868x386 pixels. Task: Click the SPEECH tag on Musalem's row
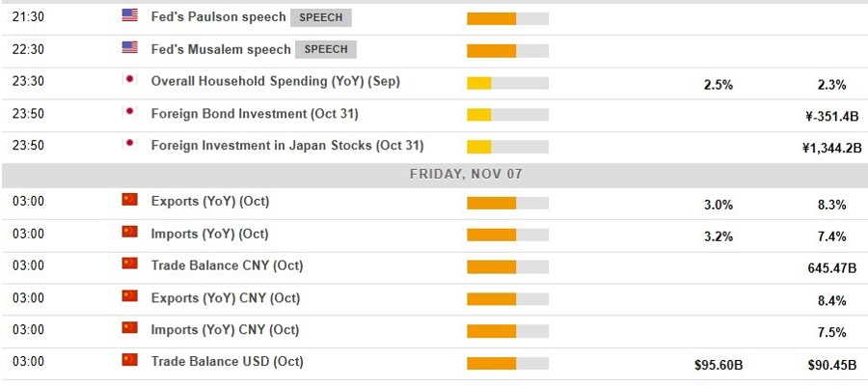click(x=326, y=49)
